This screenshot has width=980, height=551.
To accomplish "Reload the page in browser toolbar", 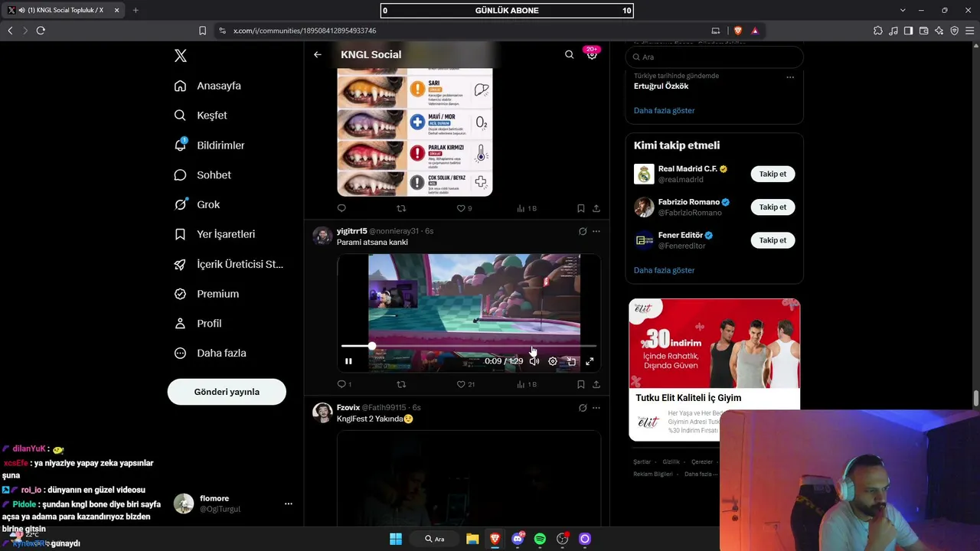I will (x=41, y=31).
